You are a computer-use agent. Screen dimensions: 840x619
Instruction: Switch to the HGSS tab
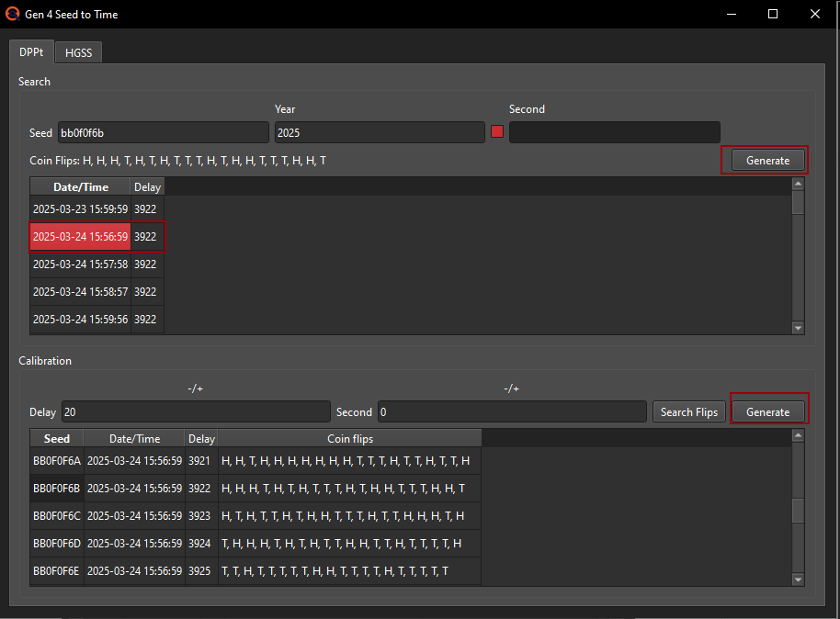point(78,52)
